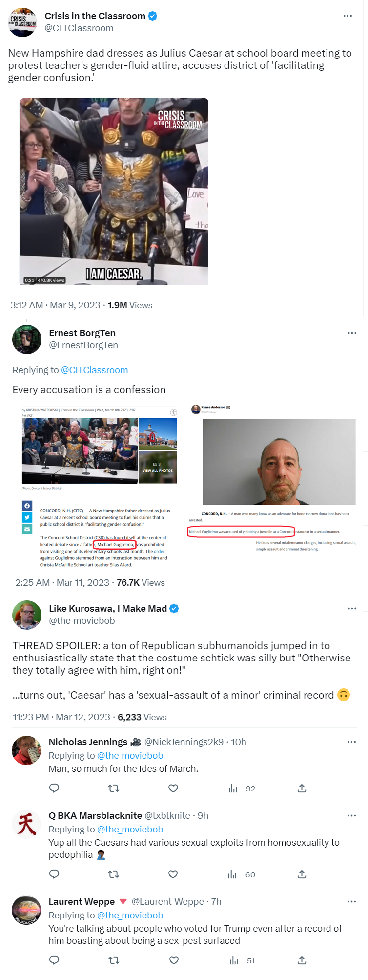Like Laurent Weppe's reply

(174, 960)
